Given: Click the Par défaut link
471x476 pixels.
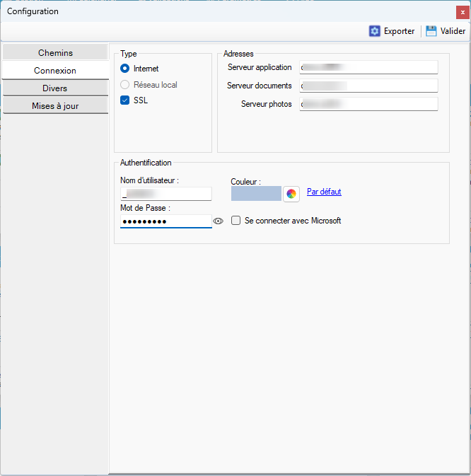Looking at the screenshot, I should click(324, 192).
